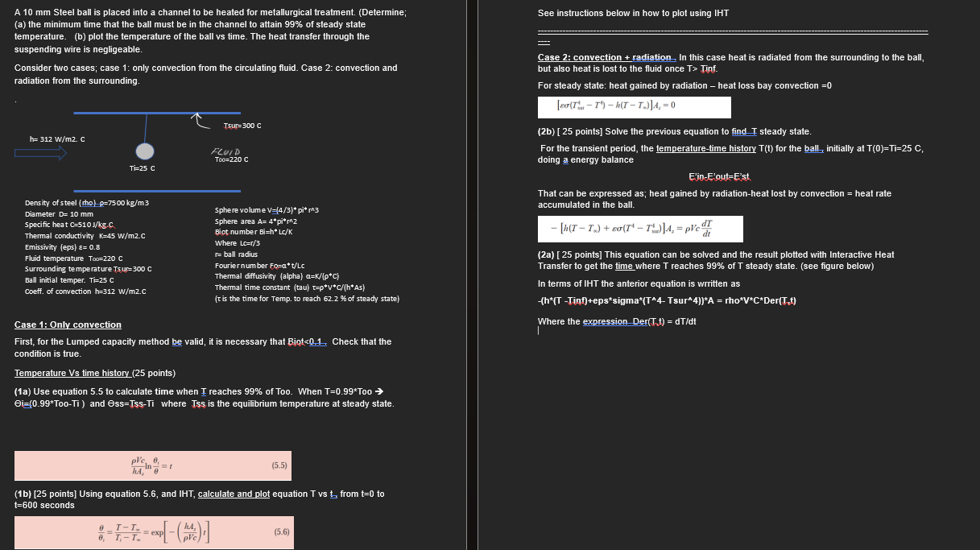
Task: Click the "That can be expressed as" sentence
Action: [715, 199]
